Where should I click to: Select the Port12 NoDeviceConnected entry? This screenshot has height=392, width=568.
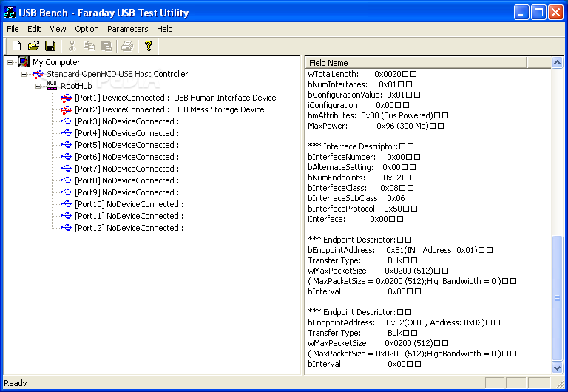pos(129,228)
